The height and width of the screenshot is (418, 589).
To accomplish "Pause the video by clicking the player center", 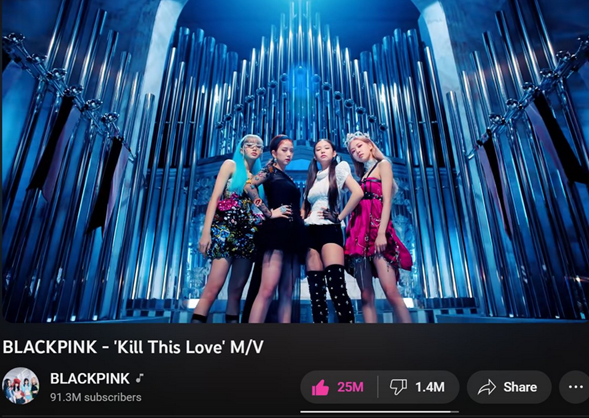I will [294, 161].
